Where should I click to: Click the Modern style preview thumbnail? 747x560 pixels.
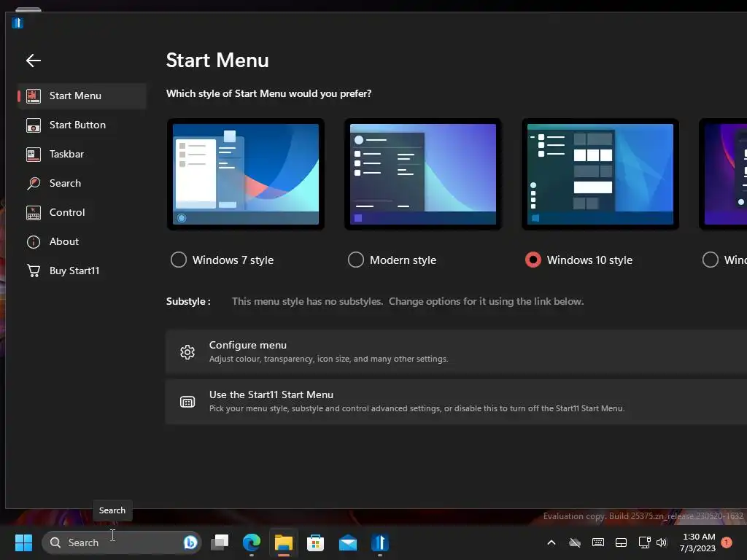[423, 174]
